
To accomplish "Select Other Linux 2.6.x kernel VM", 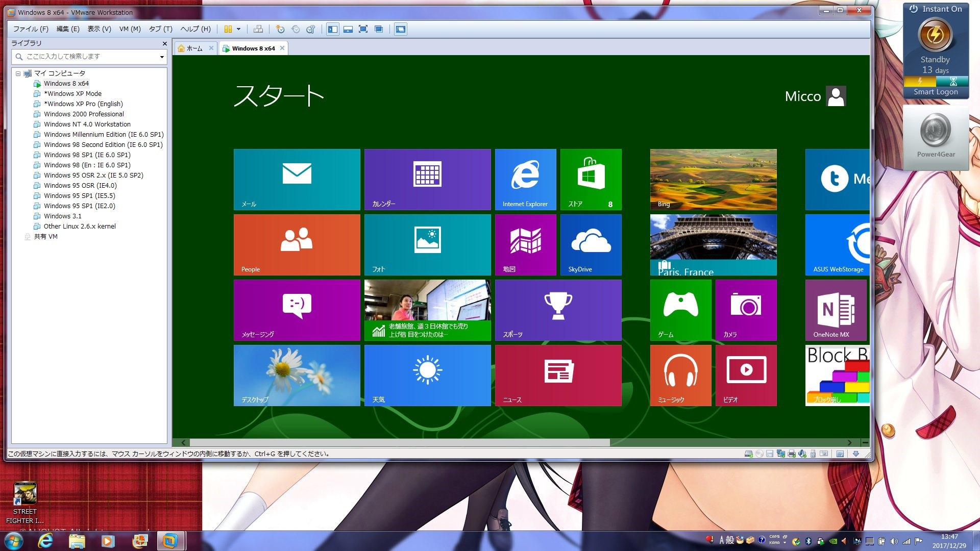I will pyautogui.click(x=80, y=227).
